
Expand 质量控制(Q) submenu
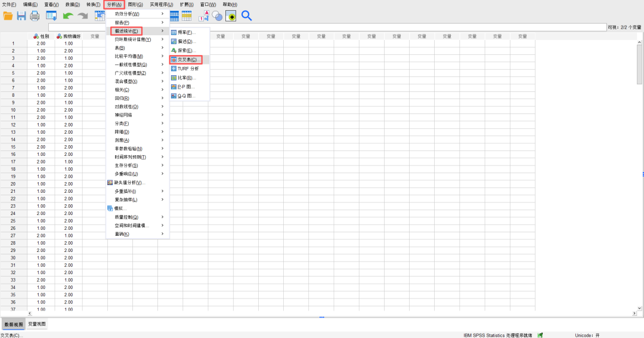click(x=137, y=217)
